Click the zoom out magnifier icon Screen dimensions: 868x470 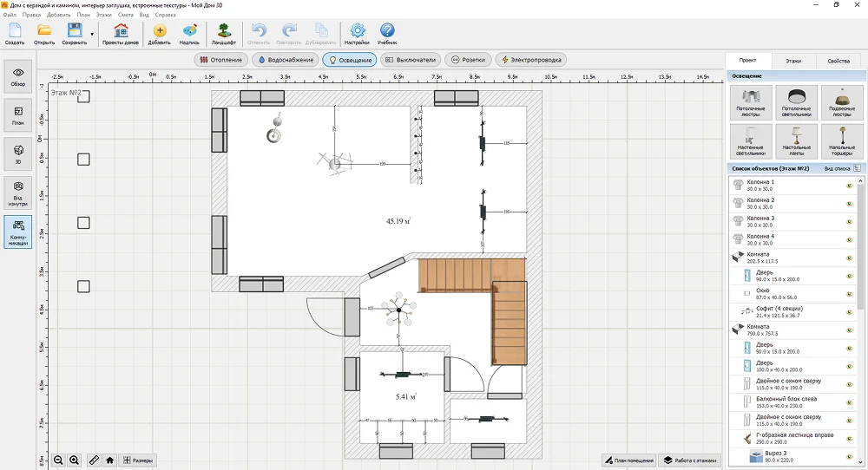[58, 460]
